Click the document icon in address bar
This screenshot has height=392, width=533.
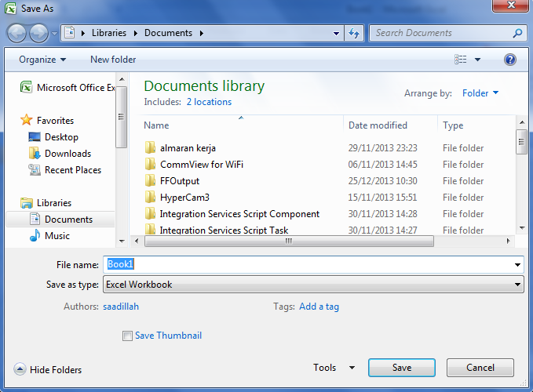tap(70, 33)
